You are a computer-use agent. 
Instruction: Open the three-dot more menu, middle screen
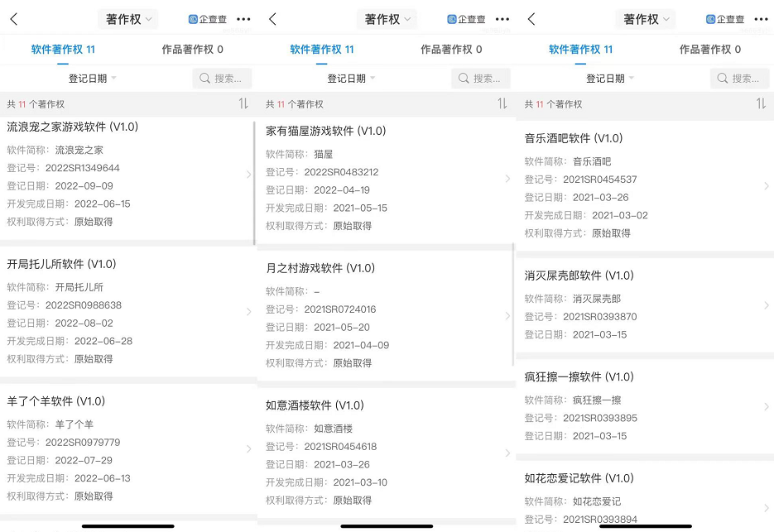click(x=502, y=19)
